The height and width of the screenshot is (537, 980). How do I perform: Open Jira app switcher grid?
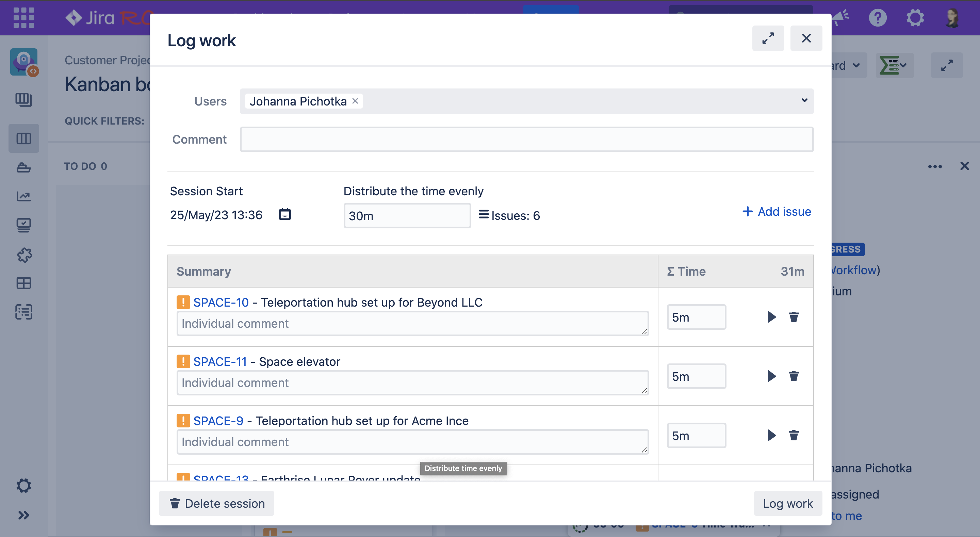[23, 17]
